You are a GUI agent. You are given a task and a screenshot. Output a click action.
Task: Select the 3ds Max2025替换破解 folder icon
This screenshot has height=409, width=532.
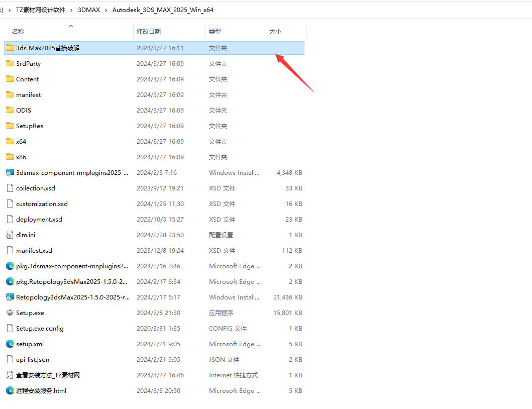(x=10, y=48)
